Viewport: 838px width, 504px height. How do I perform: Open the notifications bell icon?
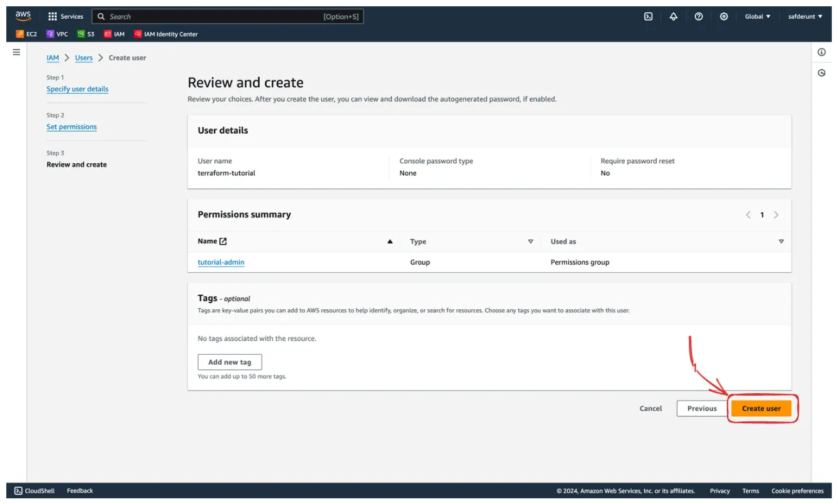[x=673, y=16]
